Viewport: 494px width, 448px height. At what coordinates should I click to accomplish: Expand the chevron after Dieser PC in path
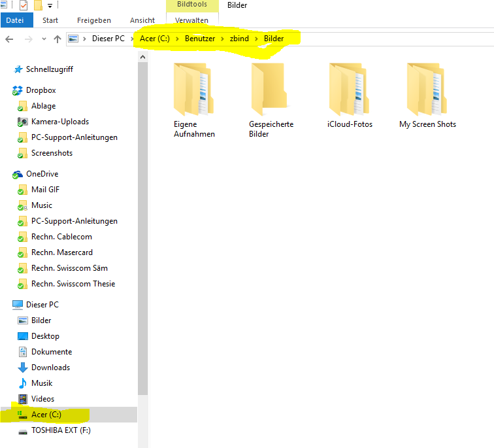pyautogui.click(x=132, y=39)
